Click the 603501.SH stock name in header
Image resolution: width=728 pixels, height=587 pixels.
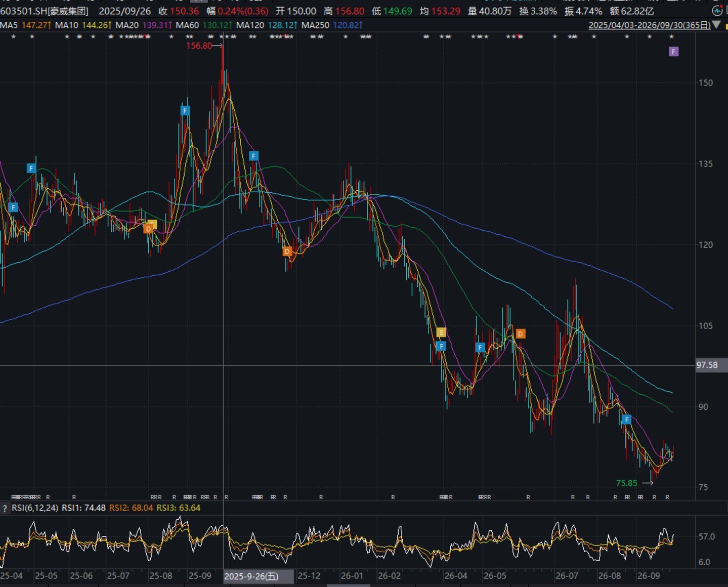pos(44,11)
